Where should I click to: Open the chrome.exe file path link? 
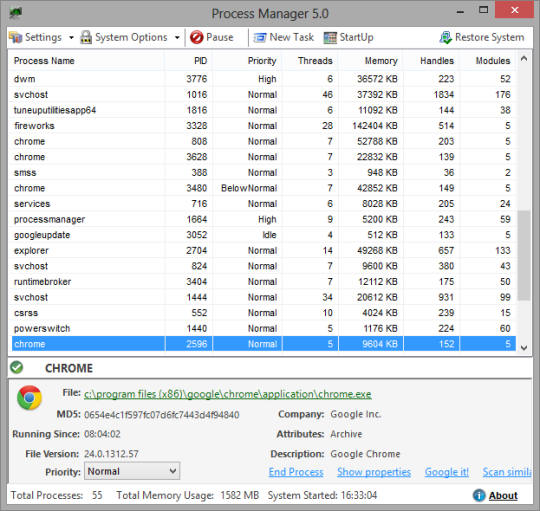(x=228, y=394)
